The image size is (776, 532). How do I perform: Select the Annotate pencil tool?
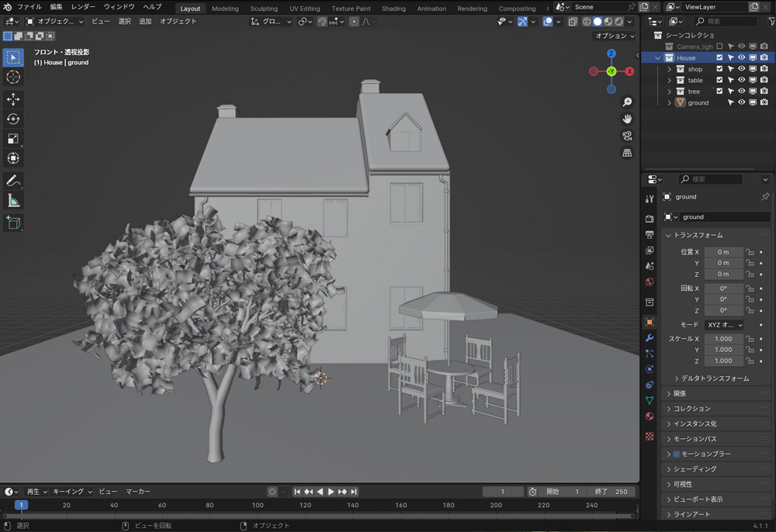click(13, 181)
